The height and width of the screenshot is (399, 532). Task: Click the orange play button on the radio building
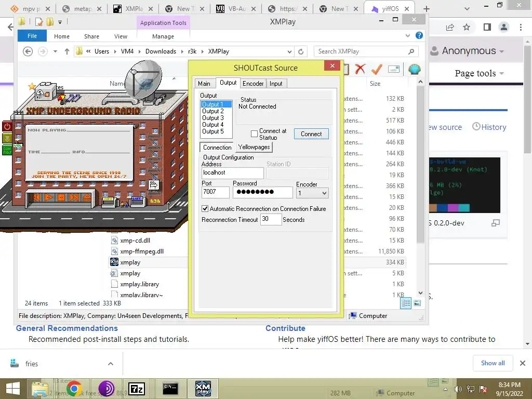pos(49,197)
